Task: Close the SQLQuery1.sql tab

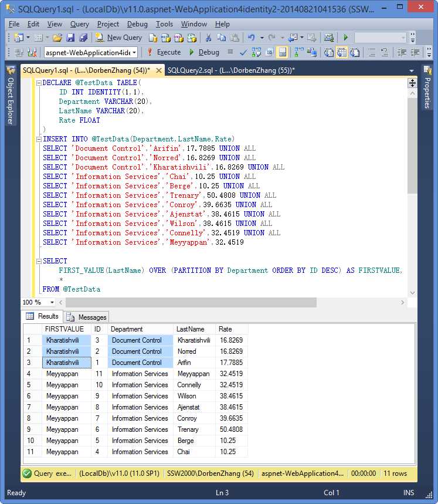Action: 158,70
